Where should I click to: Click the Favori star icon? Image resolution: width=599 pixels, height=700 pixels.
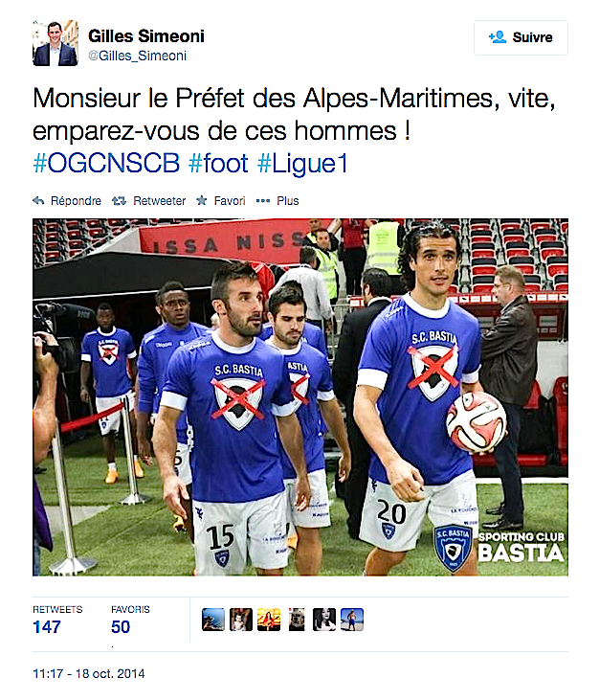202,201
